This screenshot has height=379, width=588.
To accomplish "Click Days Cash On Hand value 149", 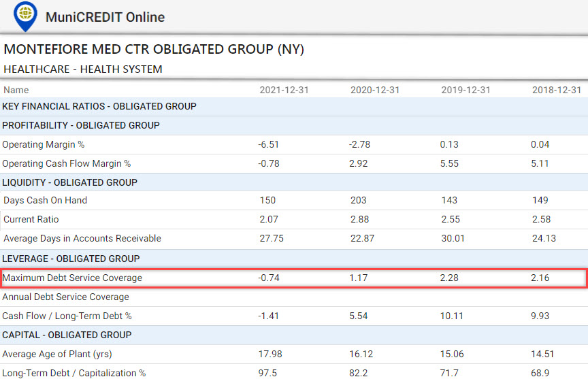I will coord(540,201).
